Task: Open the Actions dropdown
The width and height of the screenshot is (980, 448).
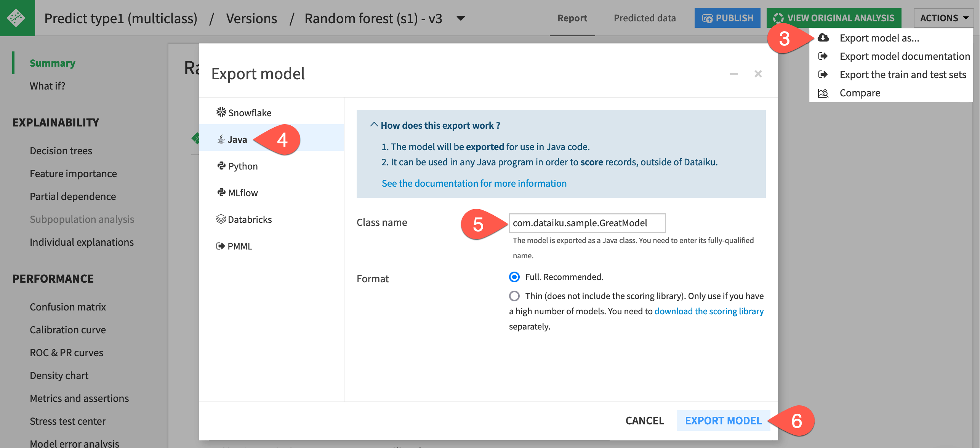Action: tap(943, 18)
